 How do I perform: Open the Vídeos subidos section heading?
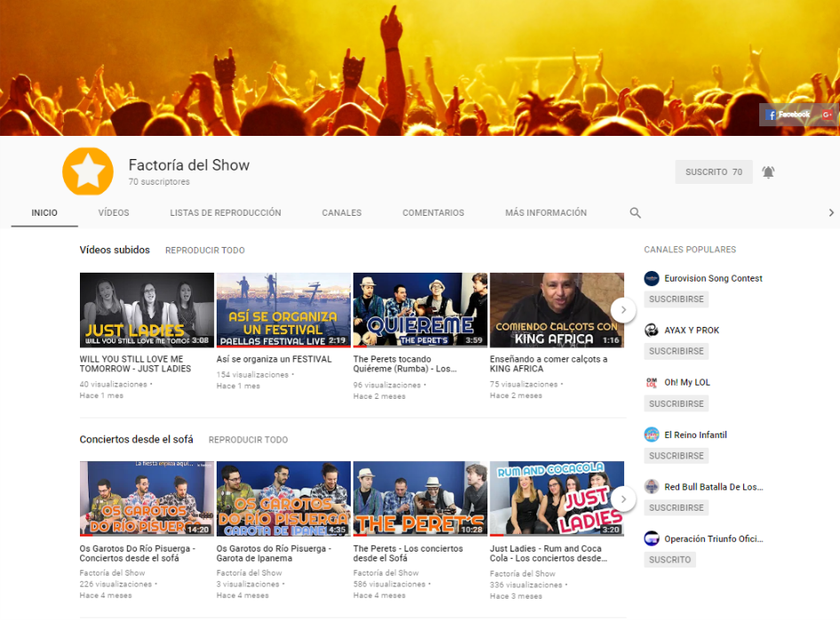pos(115,250)
